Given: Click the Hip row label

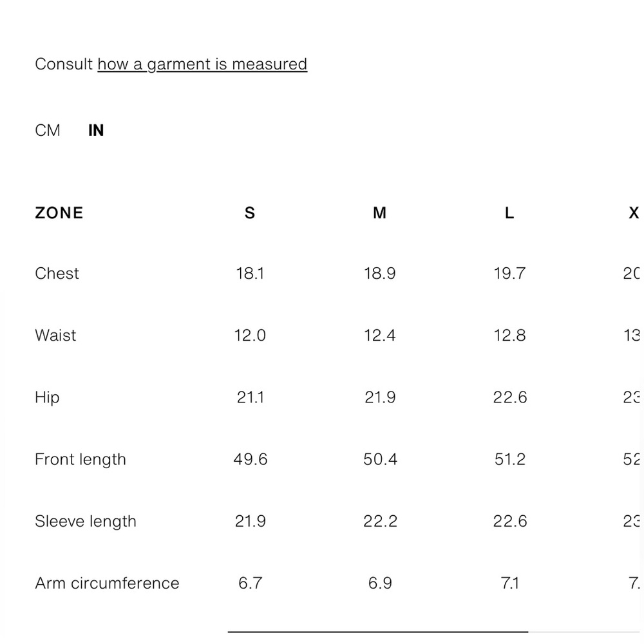Looking at the screenshot, I should pyautogui.click(x=47, y=397).
